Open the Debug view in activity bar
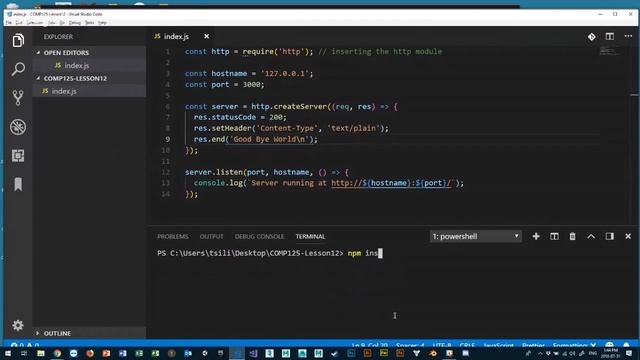Image resolution: width=640 pixels, height=360 pixels. (18, 127)
